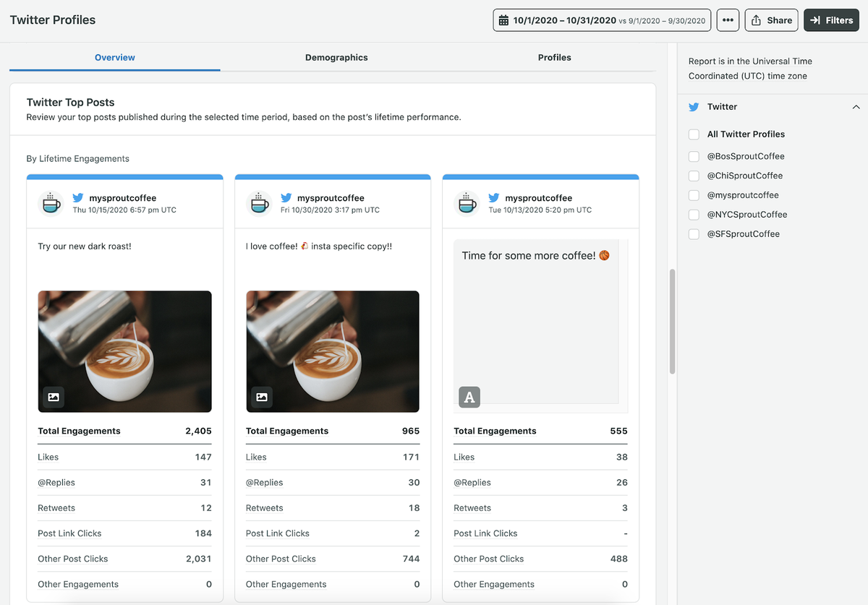Click Likes value 38 on third post
The image size is (868, 605).
[x=622, y=457]
